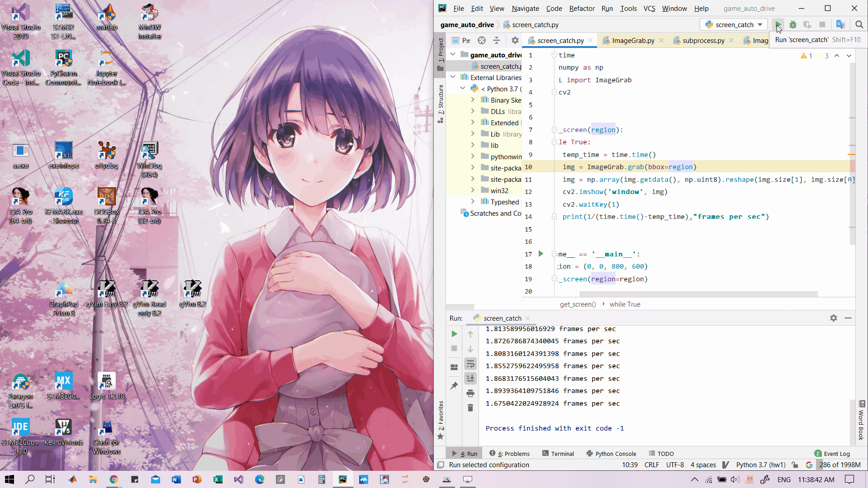Open the Event Log button

[x=832, y=454]
